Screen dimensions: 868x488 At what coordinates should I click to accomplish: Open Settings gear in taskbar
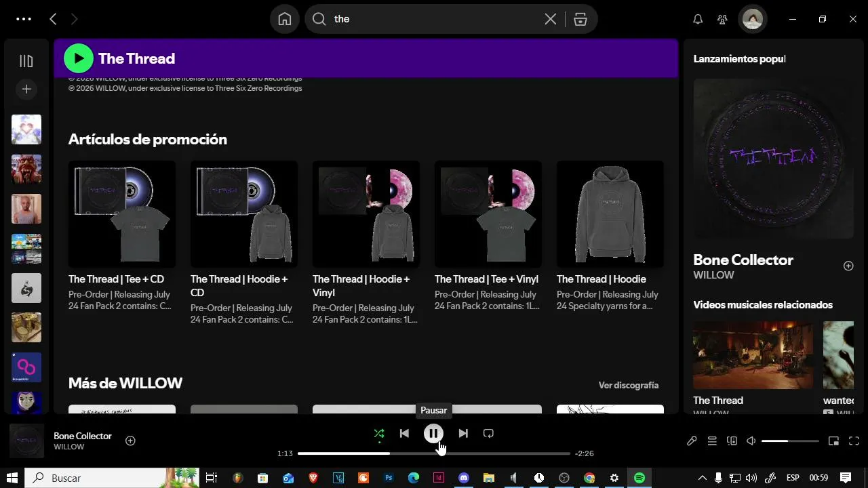click(614, 478)
